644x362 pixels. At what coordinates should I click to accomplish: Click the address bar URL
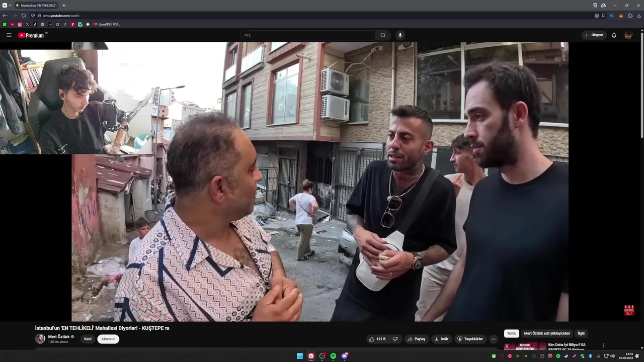(x=61, y=16)
